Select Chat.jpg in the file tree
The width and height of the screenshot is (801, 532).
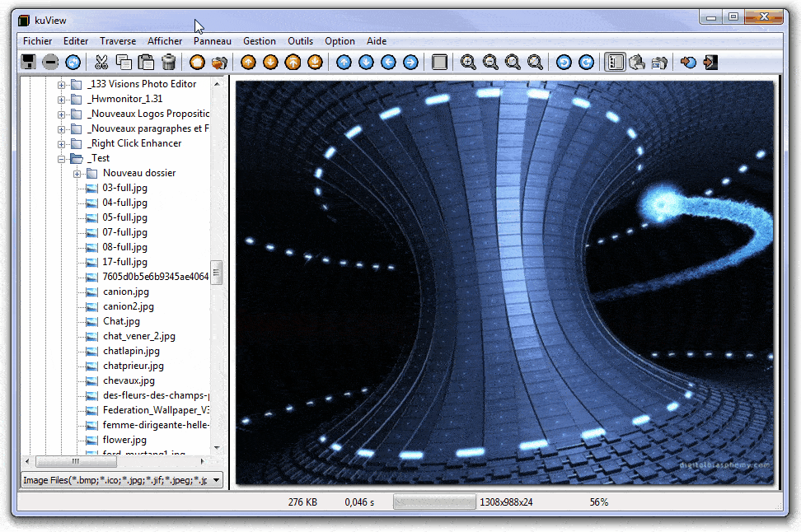[x=121, y=321]
